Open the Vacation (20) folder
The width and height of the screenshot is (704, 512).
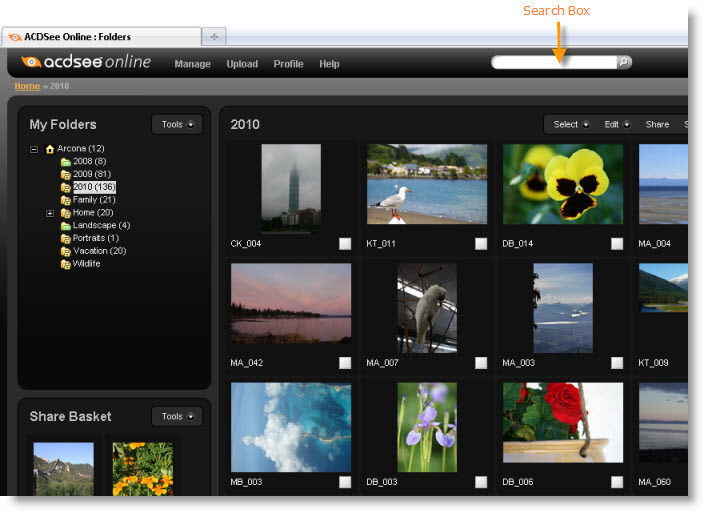99,251
